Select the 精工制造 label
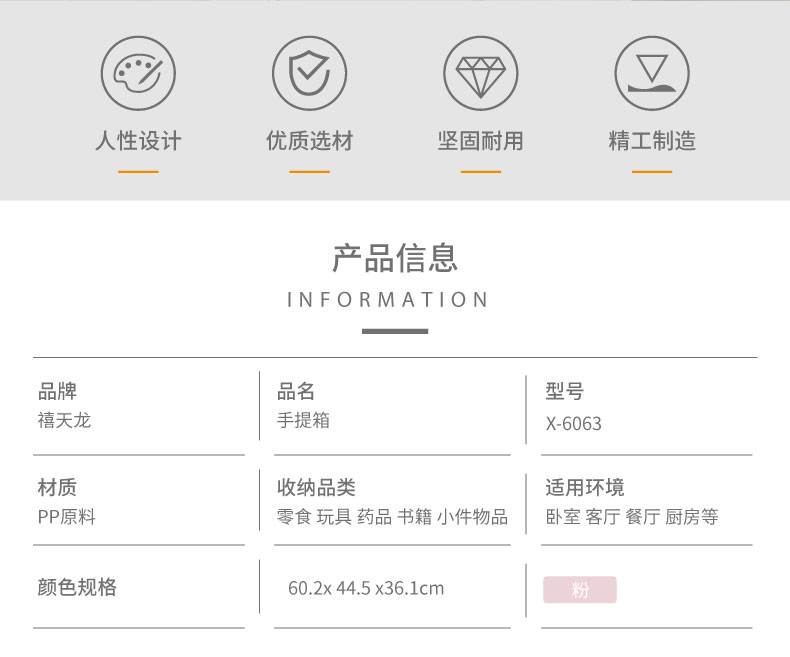 tap(652, 141)
